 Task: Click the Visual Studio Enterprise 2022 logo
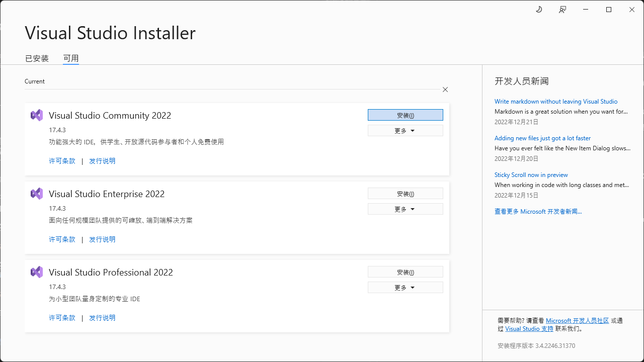37,194
